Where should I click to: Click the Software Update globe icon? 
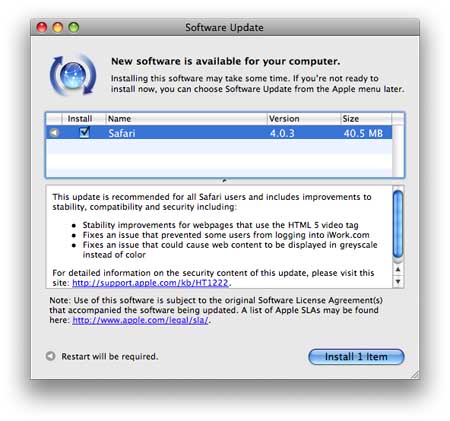point(73,75)
